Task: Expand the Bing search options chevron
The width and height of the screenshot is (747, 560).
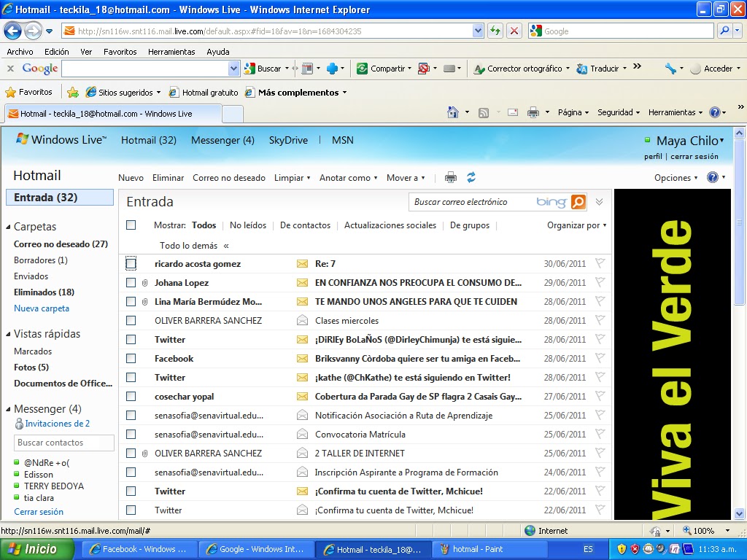Action: (600, 202)
